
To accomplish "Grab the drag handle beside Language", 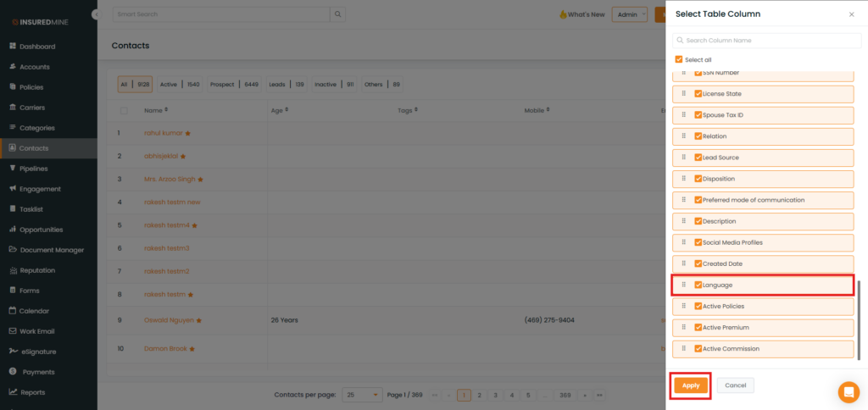I will pyautogui.click(x=684, y=285).
